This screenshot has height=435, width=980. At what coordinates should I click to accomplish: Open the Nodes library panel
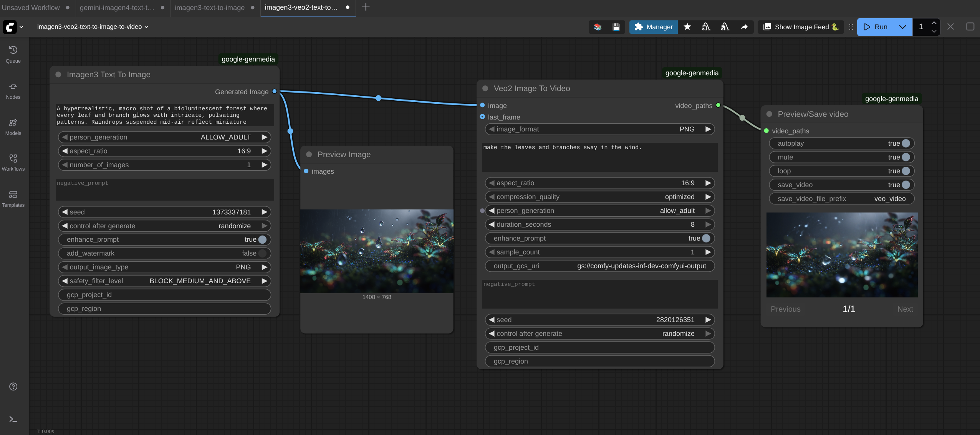(x=13, y=91)
